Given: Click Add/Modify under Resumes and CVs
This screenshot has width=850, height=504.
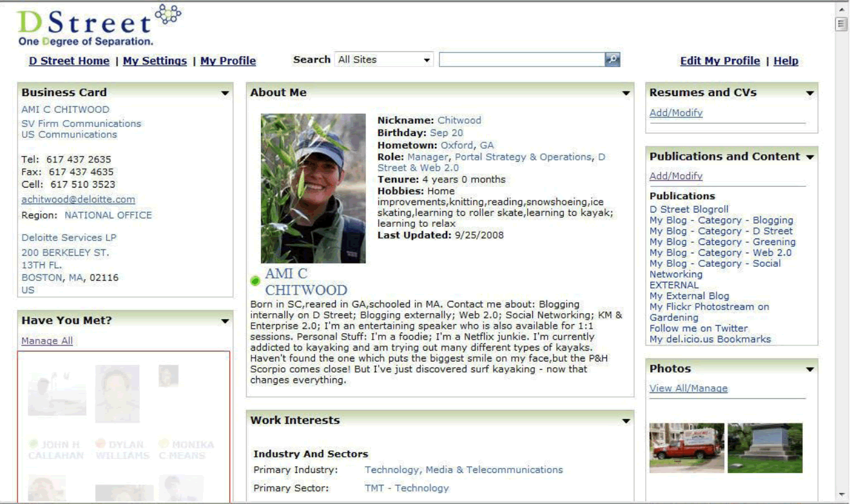Looking at the screenshot, I should coord(676,113).
